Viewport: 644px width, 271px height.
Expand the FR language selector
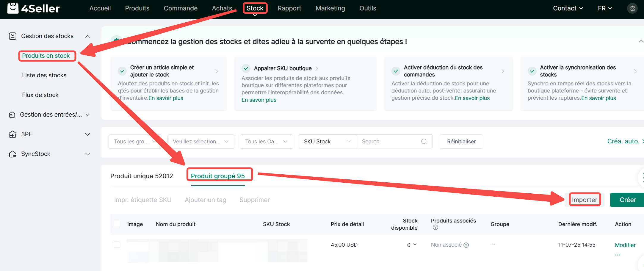tap(605, 8)
